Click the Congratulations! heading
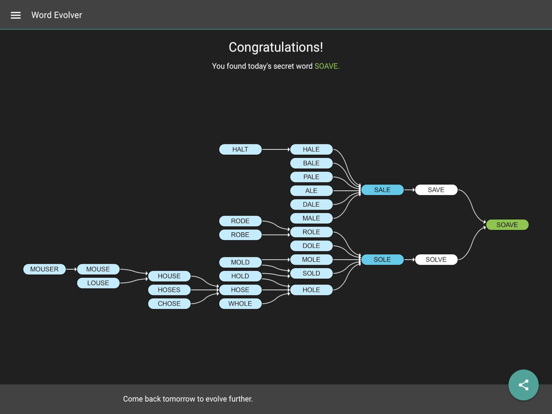The height and width of the screenshot is (414, 552). pyautogui.click(x=276, y=47)
